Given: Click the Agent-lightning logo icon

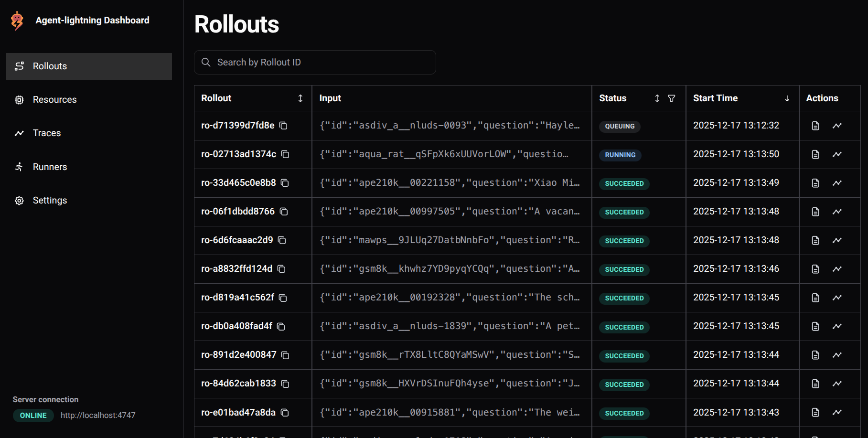Looking at the screenshot, I should coord(17,21).
